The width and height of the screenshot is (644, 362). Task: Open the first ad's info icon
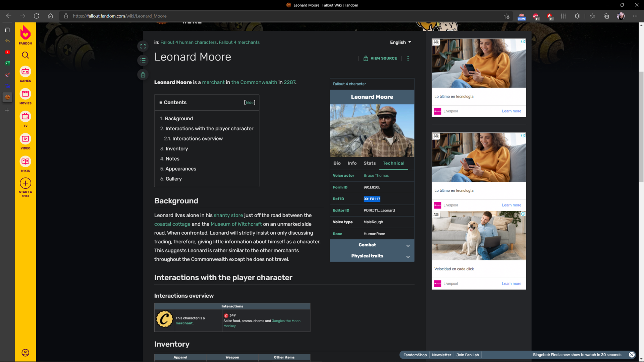click(523, 42)
